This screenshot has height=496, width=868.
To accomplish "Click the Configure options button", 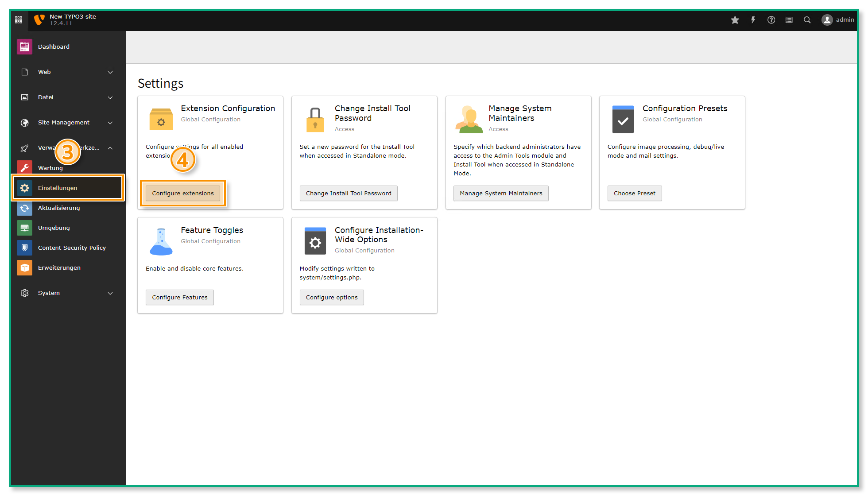I will tap(332, 297).
